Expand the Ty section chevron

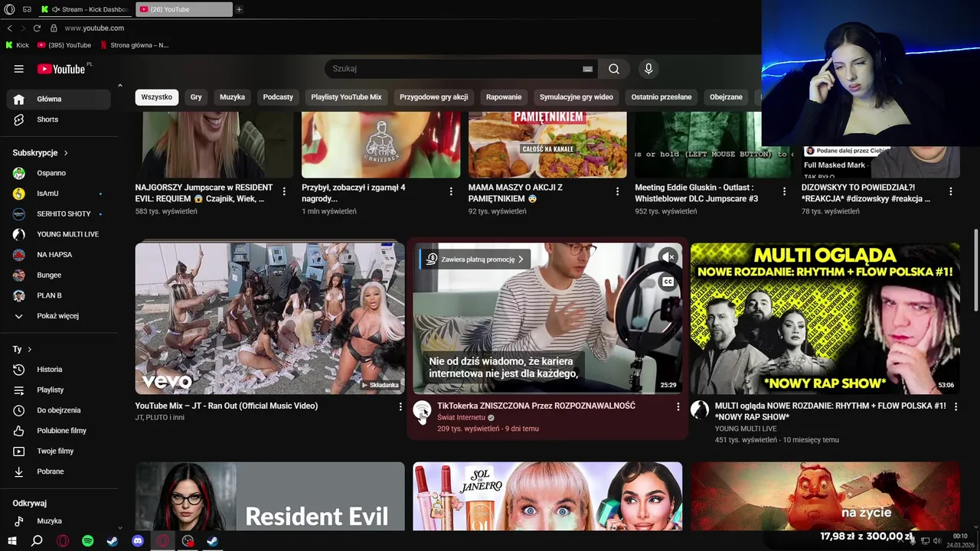tap(30, 349)
